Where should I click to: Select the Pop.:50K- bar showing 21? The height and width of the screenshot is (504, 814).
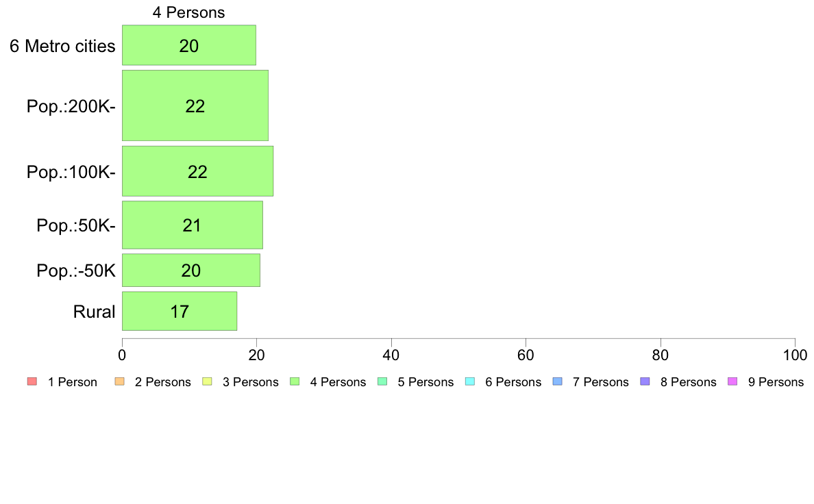[192, 225]
